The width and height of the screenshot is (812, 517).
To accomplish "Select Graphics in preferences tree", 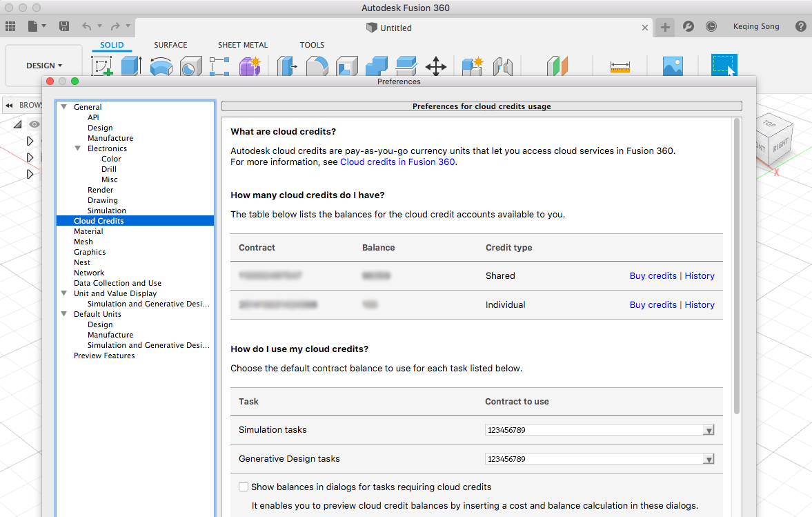I will pos(90,252).
